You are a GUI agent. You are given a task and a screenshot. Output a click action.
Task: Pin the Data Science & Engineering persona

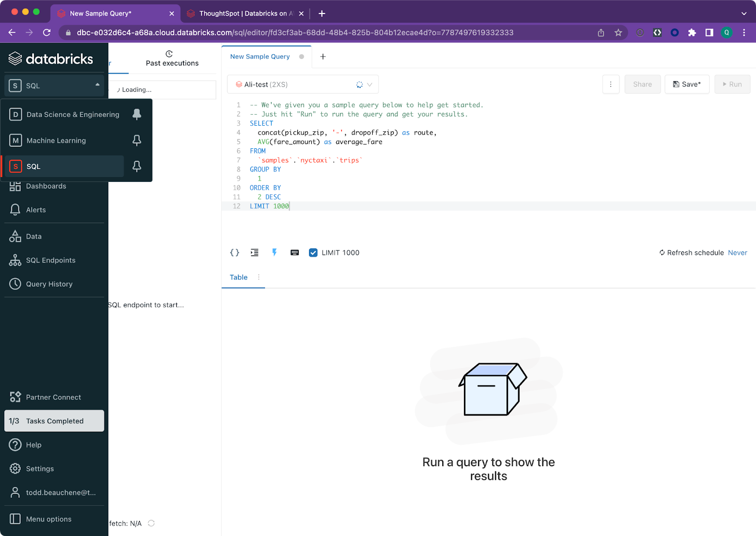(x=137, y=114)
